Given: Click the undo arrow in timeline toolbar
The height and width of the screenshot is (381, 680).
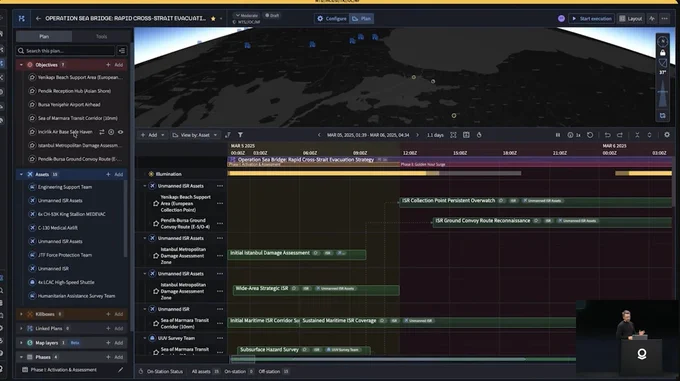Looking at the screenshot, I should pyautogui.click(x=608, y=135).
